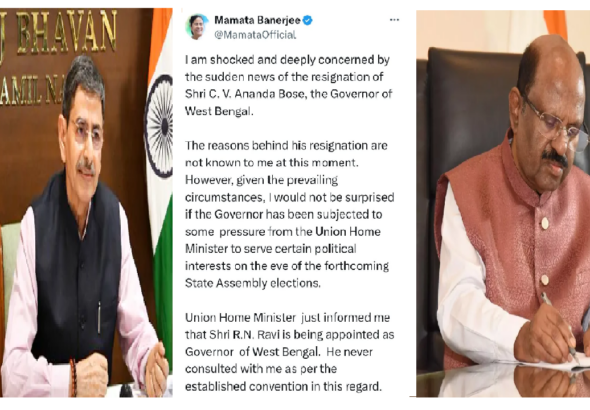Open the @MamataOfficial handle link
The width and height of the screenshot is (590, 410).
click(x=255, y=35)
